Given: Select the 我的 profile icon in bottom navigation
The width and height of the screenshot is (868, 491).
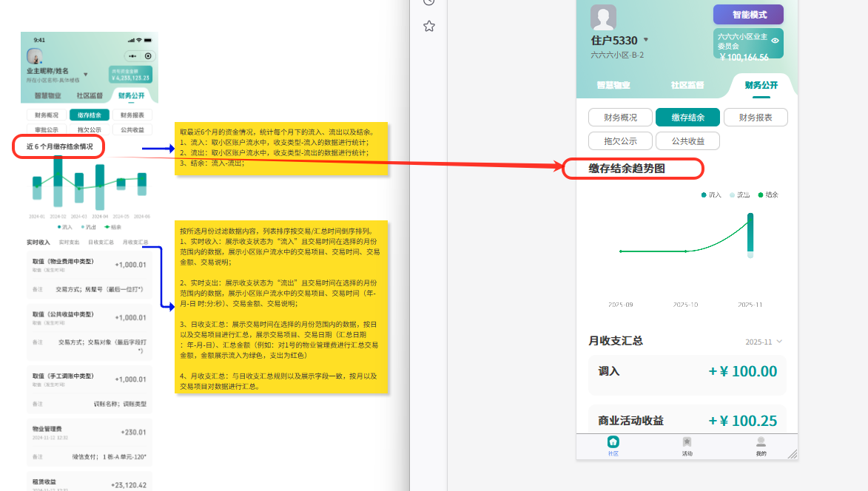Looking at the screenshot, I should [x=761, y=441].
